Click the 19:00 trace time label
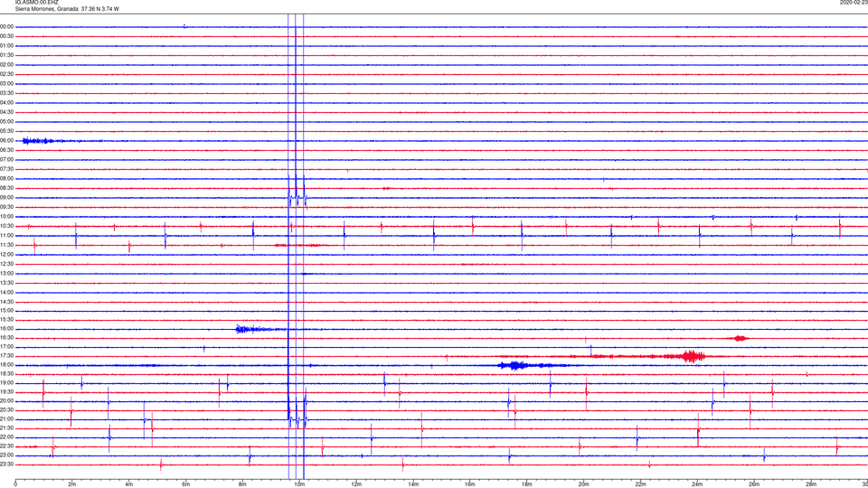The width and height of the screenshot is (868, 488). pyautogui.click(x=6, y=383)
